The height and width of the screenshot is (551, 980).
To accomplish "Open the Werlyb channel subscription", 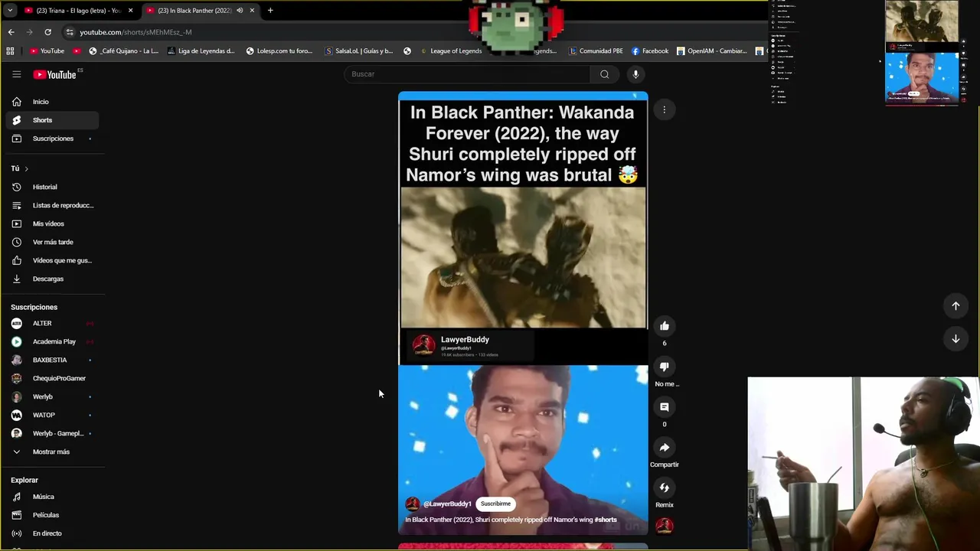I will [52, 396].
